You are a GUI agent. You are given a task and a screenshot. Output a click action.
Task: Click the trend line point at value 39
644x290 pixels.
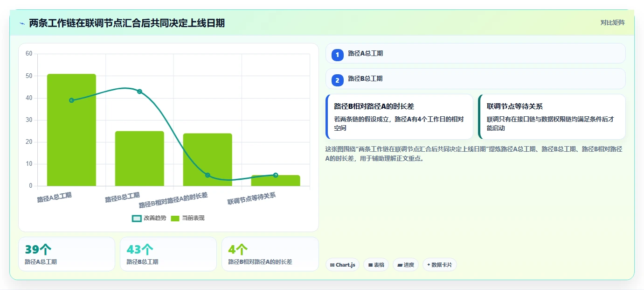click(x=71, y=100)
